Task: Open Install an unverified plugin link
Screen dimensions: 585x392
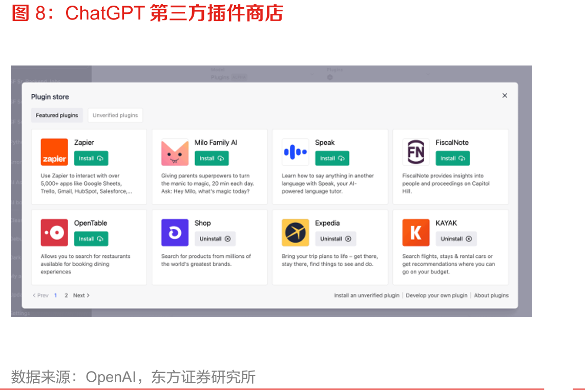Action: click(366, 295)
